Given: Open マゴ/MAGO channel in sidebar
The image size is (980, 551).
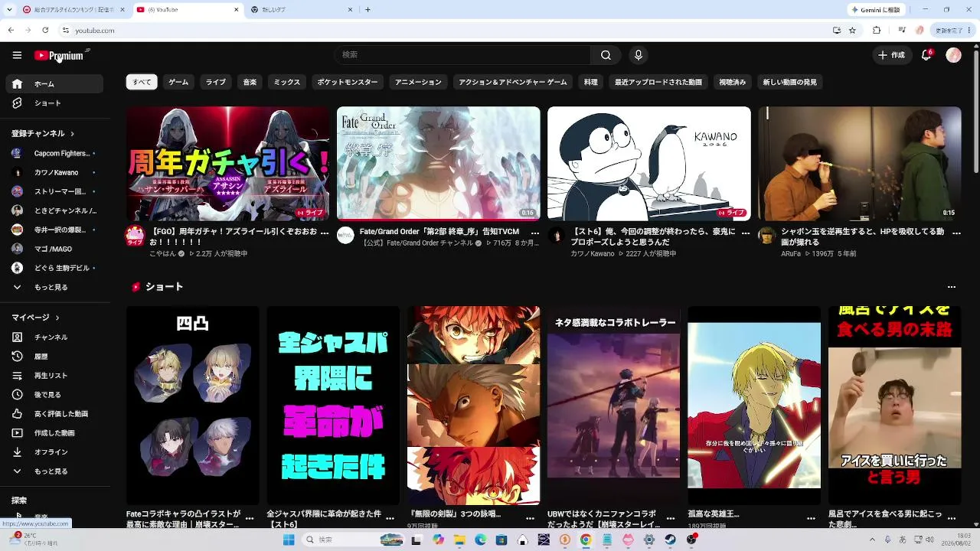Looking at the screenshot, I should [x=54, y=249].
